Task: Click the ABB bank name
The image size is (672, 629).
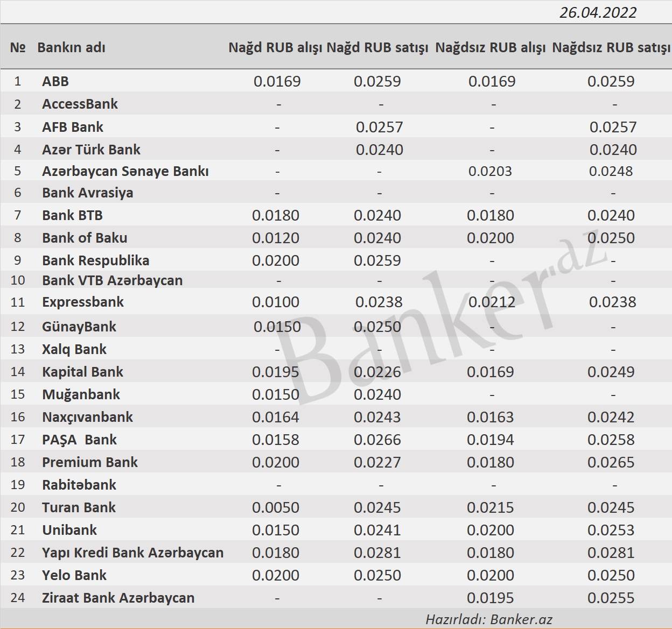Action: pyautogui.click(x=55, y=81)
